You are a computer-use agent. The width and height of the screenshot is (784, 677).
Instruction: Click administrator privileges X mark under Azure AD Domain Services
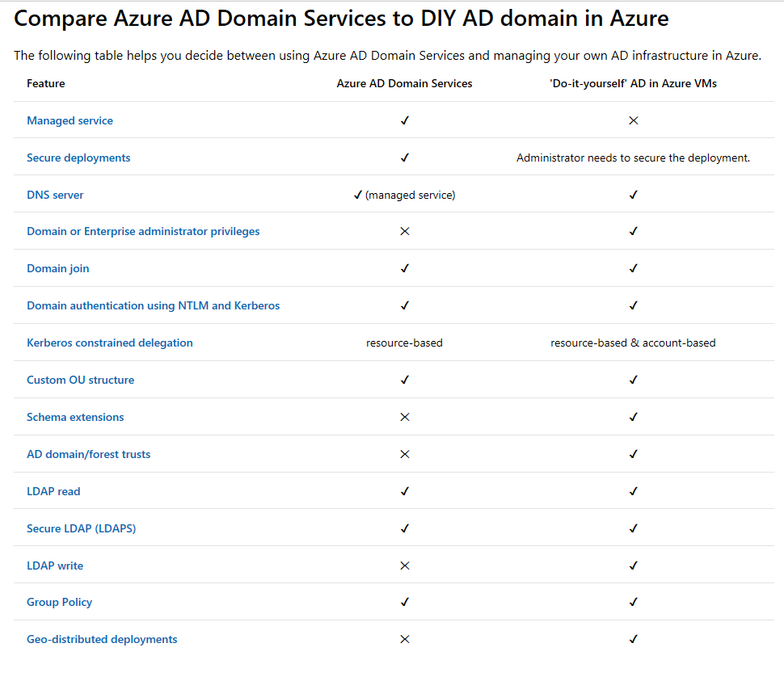(405, 231)
